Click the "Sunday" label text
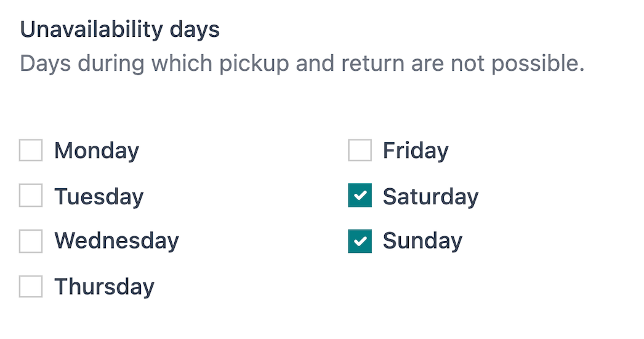Viewport: 644px width, 339px height. click(422, 241)
